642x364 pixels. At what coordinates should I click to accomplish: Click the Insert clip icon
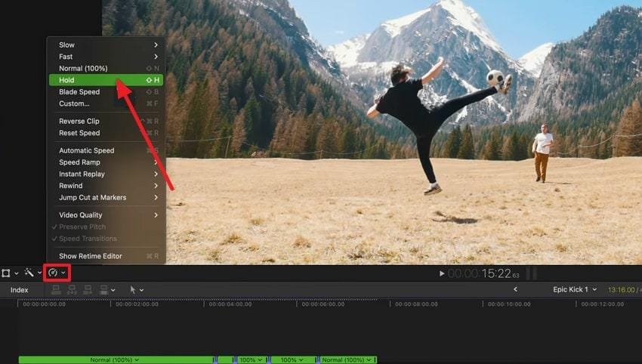coord(72,290)
